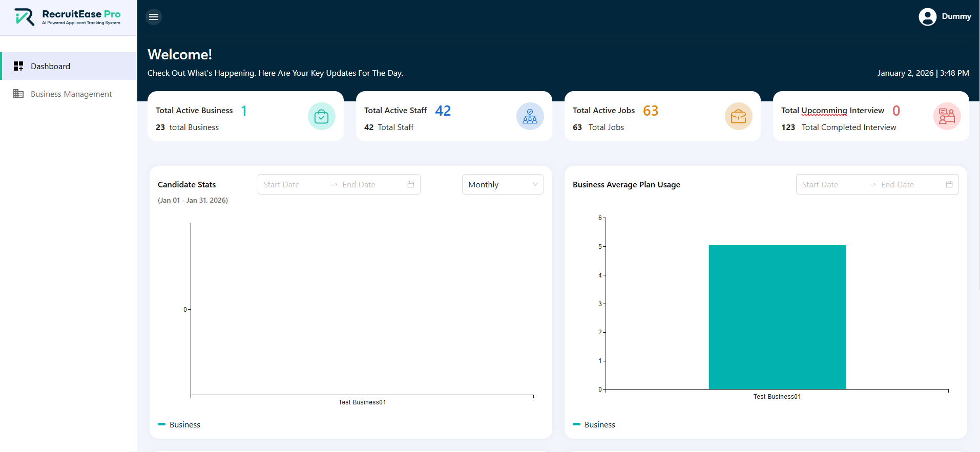Click the user profile avatar icon

pyautogui.click(x=927, y=17)
